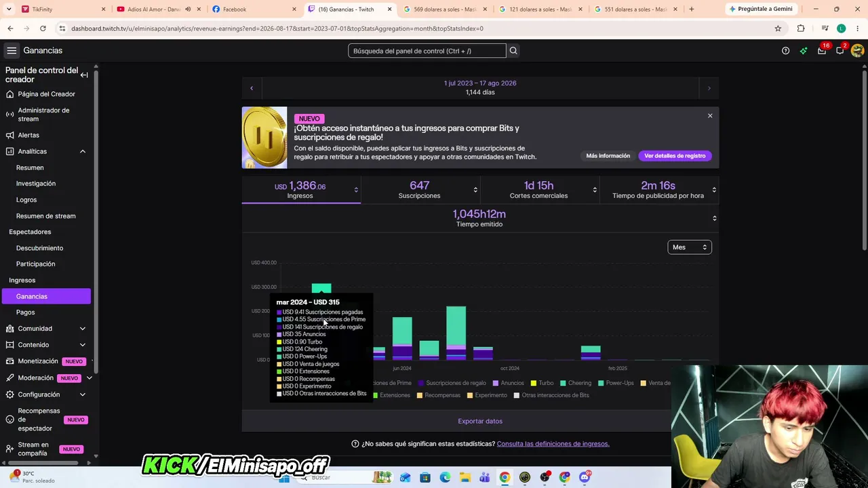Screen dimensions: 868x488
Task: Open Página del Creador in sidebar
Action: point(46,94)
